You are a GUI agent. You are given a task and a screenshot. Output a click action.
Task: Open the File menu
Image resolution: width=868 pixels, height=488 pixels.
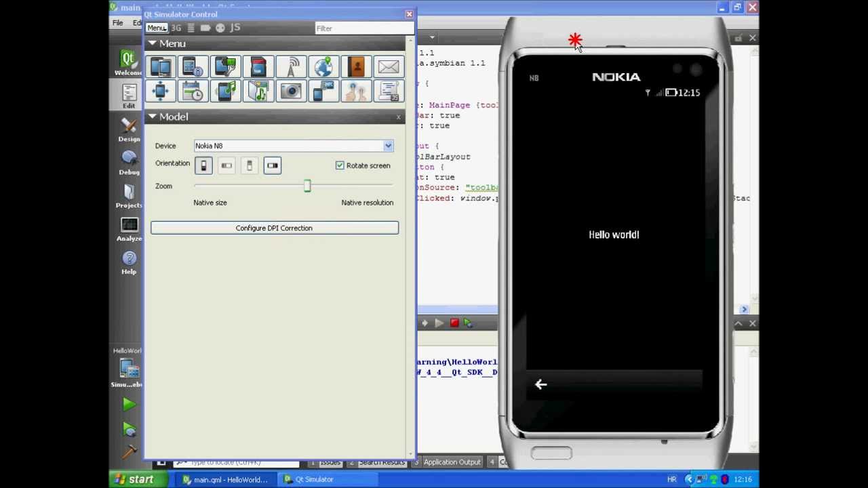(118, 23)
